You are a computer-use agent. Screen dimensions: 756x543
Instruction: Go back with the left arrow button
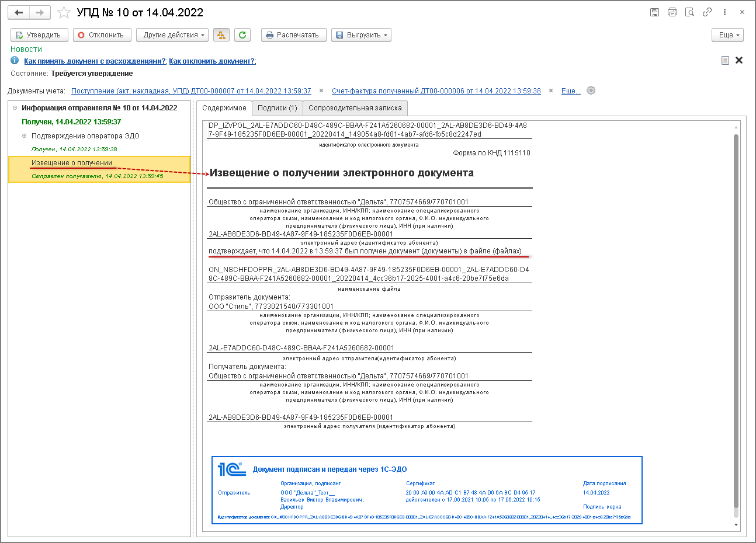pos(19,12)
